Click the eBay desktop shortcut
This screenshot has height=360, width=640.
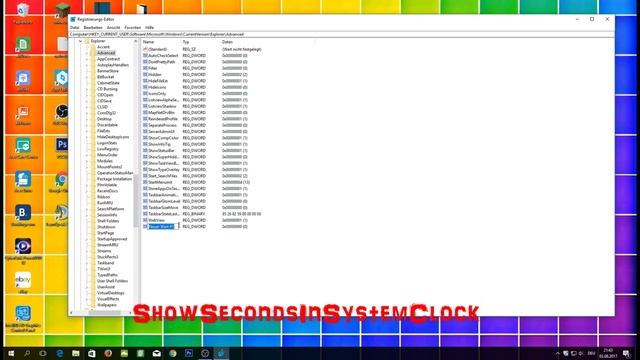(23, 283)
